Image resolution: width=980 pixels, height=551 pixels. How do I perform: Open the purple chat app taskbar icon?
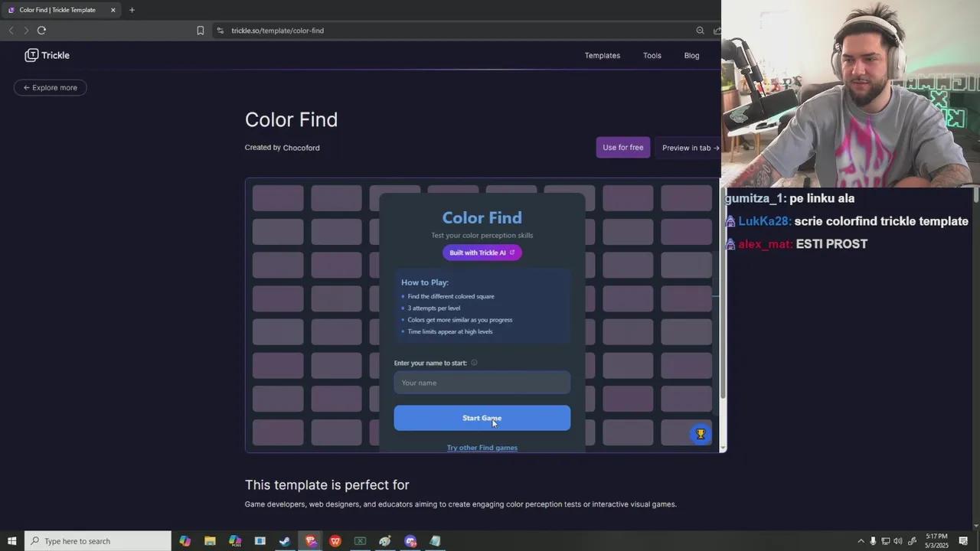(x=410, y=541)
